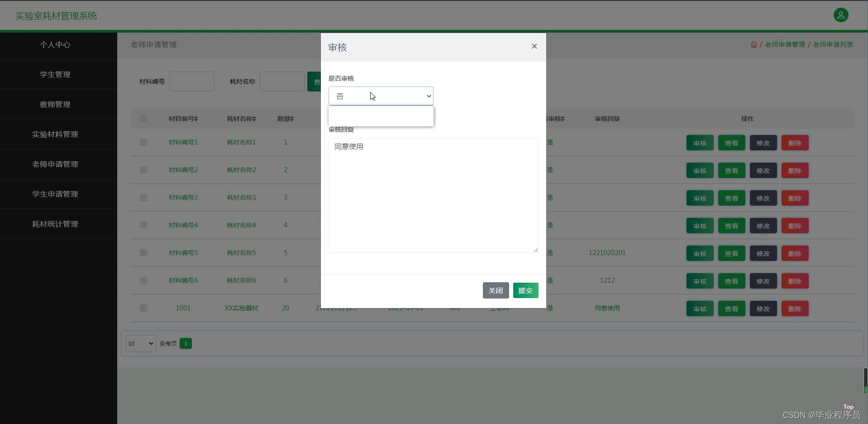Click the 1212 reply cell

[x=607, y=280]
